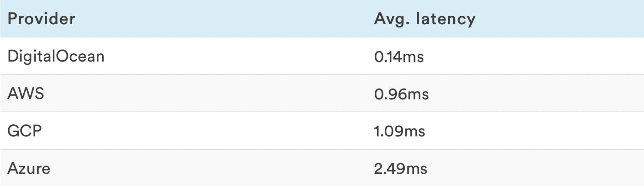
Task: Select the AWS provider cell
Action: (26, 94)
